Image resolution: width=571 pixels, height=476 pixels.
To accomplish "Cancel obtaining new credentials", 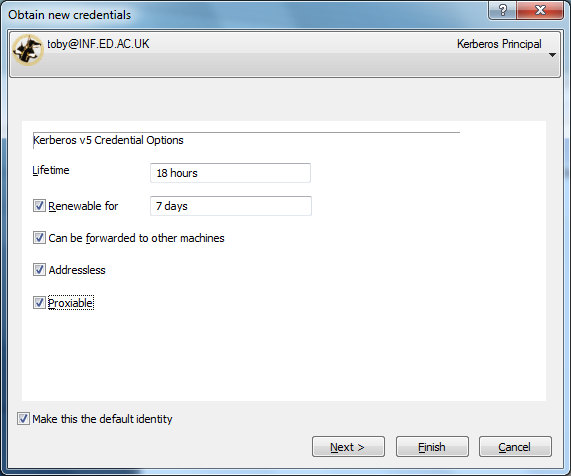I will point(515,447).
